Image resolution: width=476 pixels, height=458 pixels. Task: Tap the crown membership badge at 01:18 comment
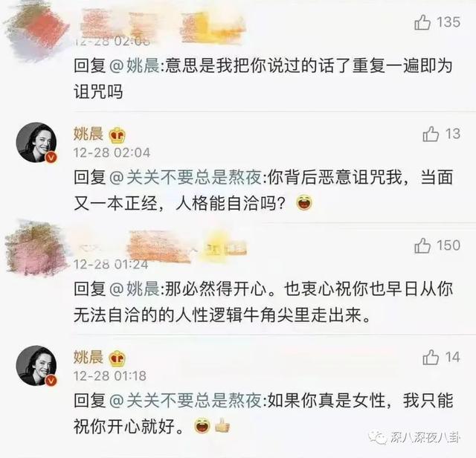pyautogui.click(x=118, y=358)
